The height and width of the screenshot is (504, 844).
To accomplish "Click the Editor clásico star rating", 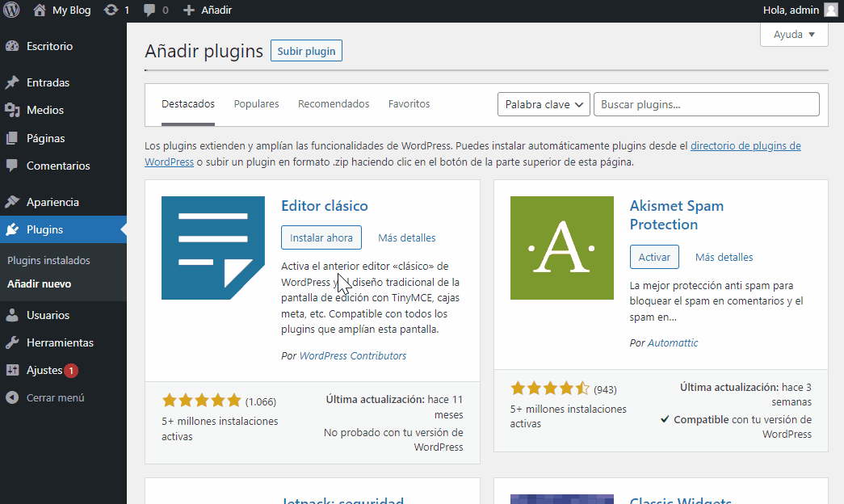I will click(202, 400).
